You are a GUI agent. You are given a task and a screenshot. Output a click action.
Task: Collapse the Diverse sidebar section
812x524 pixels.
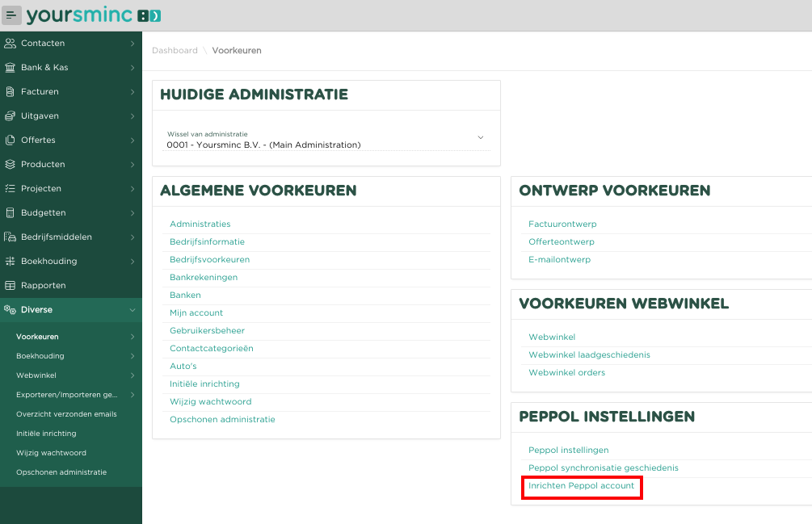pos(133,309)
